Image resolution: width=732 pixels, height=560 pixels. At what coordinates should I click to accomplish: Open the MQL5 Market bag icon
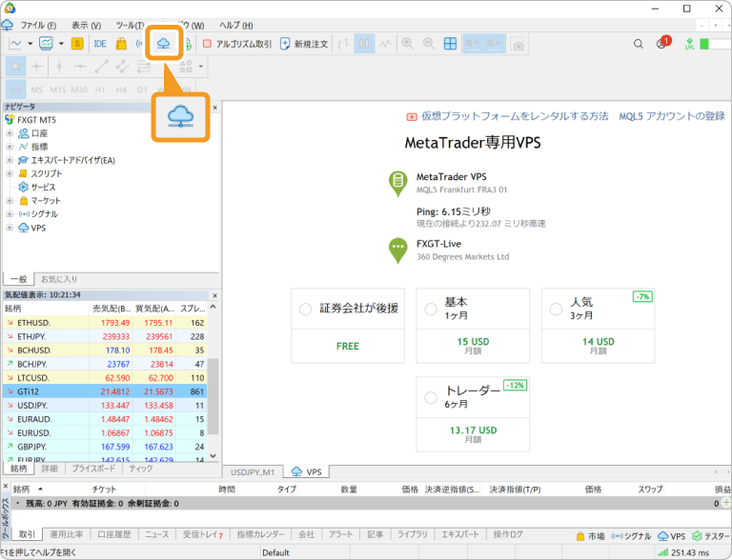coord(121,44)
